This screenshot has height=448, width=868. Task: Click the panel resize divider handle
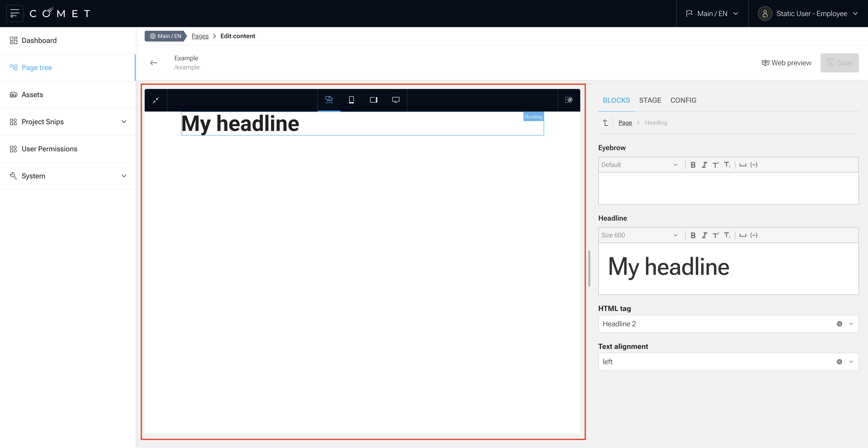589,268
